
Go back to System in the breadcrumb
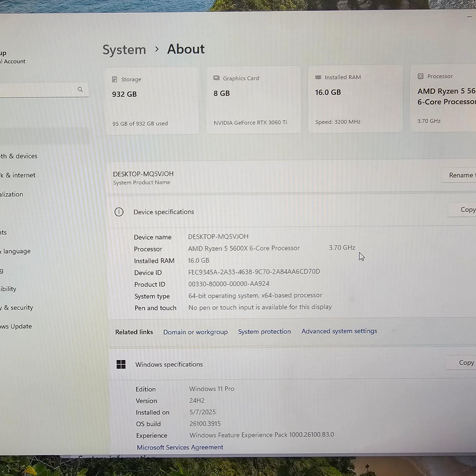(x=124, y=50)
